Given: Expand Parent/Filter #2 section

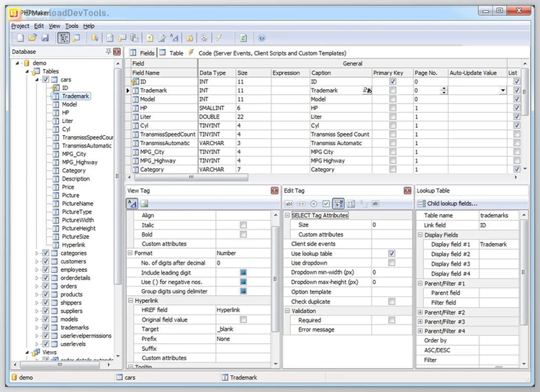Looking at the screenshot, I should tap(420, 312).
